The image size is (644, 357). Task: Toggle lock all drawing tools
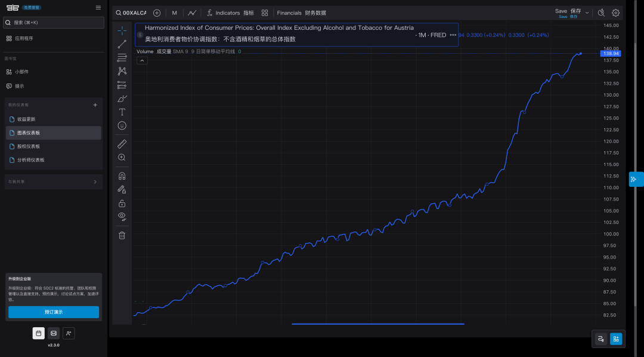tap(122, 203)
